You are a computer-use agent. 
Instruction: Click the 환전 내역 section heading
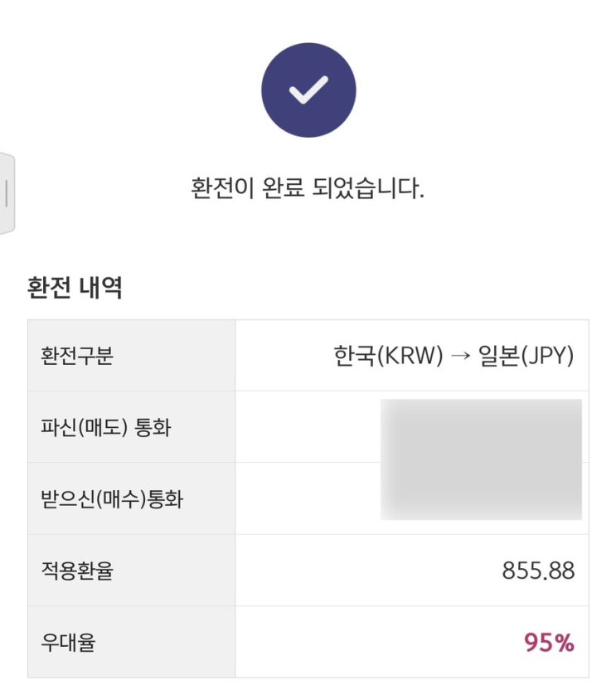pos(75,288)
